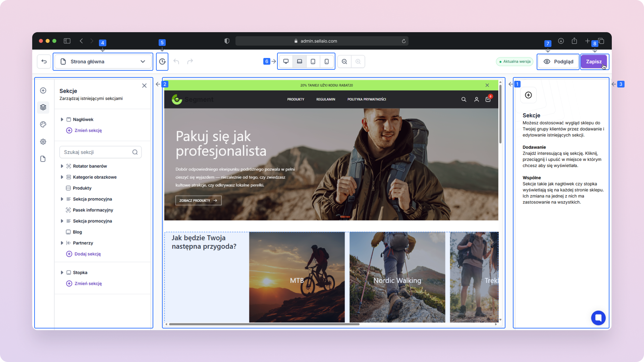Expand the Nagłówek section tree item
This screenshot has height=362, width=644.
point(62,119)
